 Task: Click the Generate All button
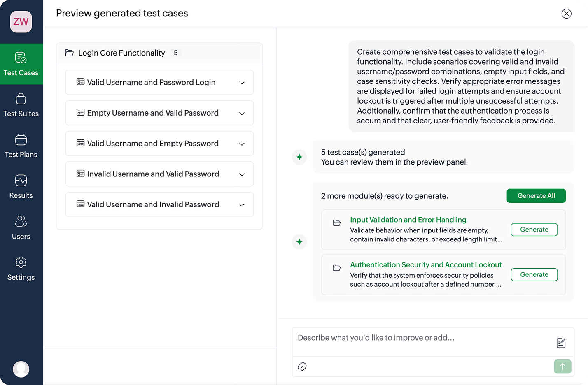[536, 196]
